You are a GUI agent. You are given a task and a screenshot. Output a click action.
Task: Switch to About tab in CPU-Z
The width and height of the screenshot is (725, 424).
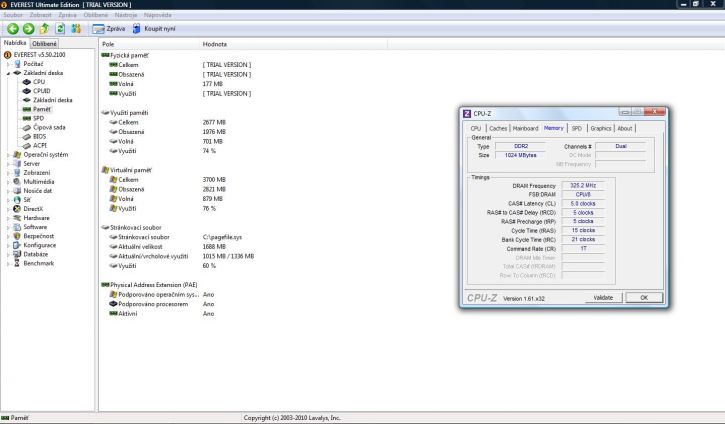click(625, 129)
